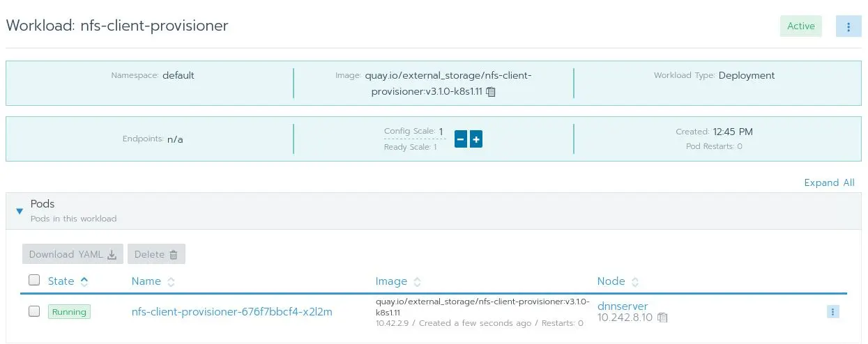The width and height of the screenshot is (868, 344).
Task: Collapse the Pods section triangle
Action: click(20, 211)
